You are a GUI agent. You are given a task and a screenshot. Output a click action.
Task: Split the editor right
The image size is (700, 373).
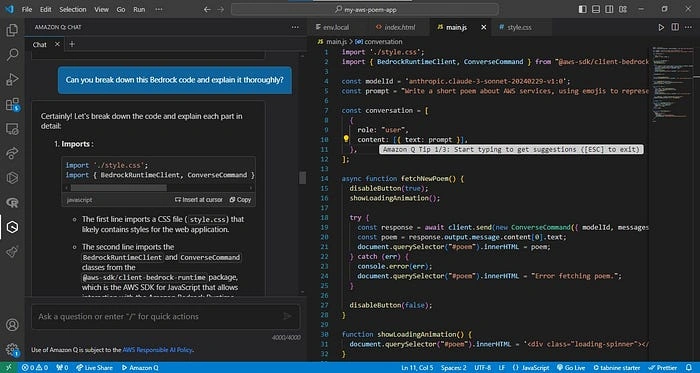(675, 27)
